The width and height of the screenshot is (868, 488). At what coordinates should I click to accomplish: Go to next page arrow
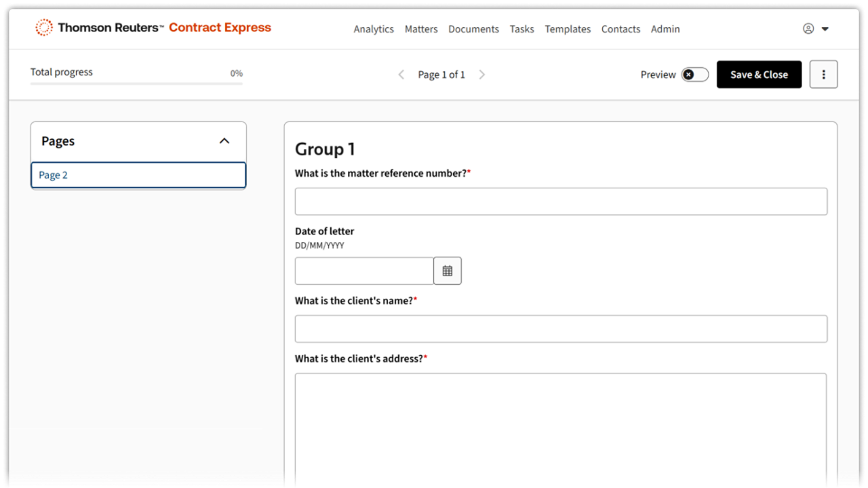click(482, 75)
